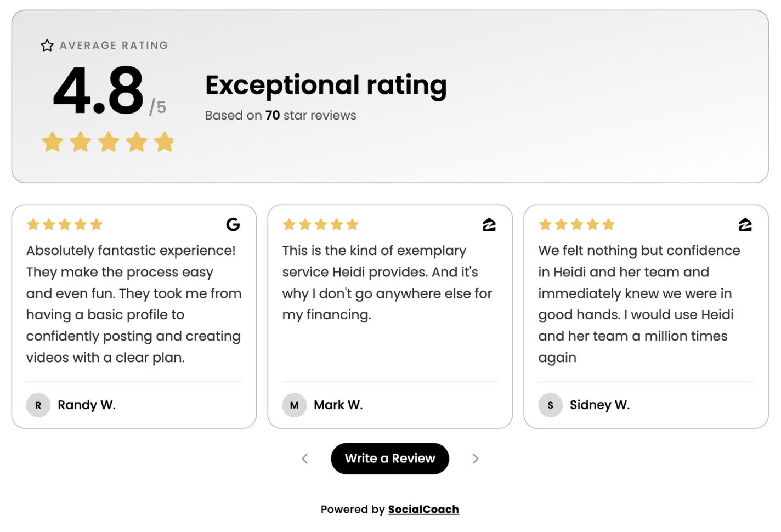The image size is (781, 532).
Task: Click the Zillow icon on Mark's review
Action: (489, 224)
